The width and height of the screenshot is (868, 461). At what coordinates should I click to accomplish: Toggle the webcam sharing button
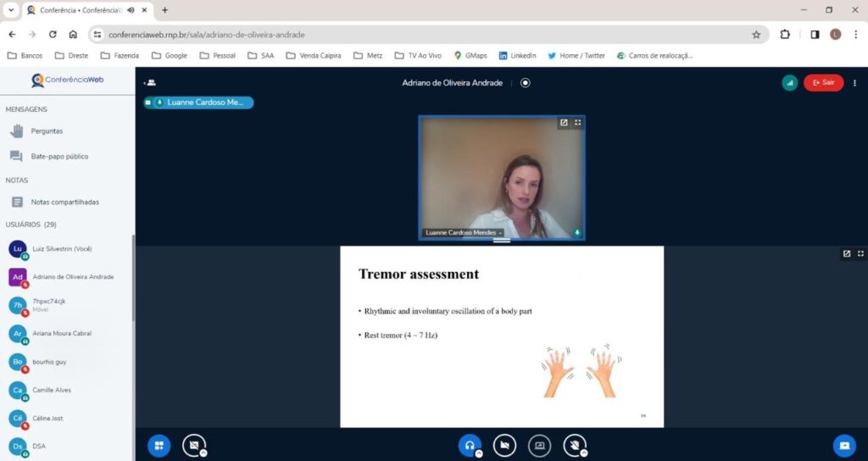tap(504, 445)
